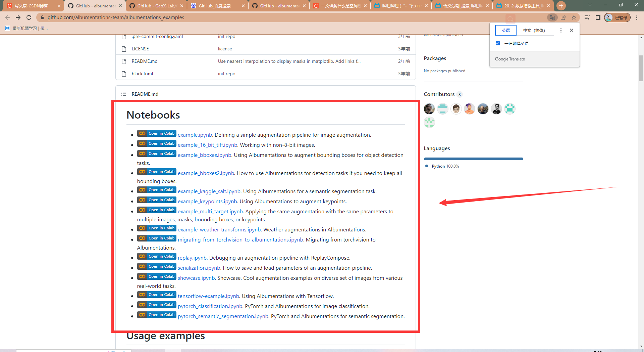Click Open in Colab badge for showcase.ipynb
The image size is (644, 352).
[x=157, y=276]
